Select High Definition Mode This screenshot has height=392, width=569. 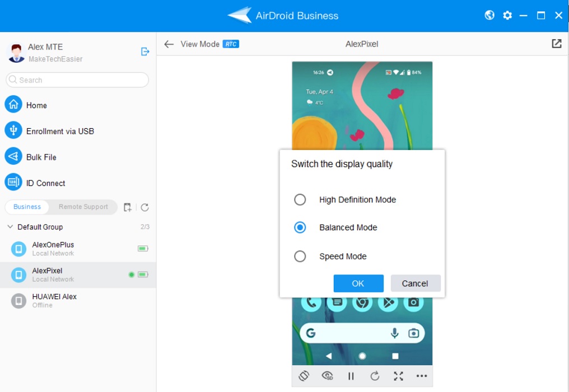300,199
